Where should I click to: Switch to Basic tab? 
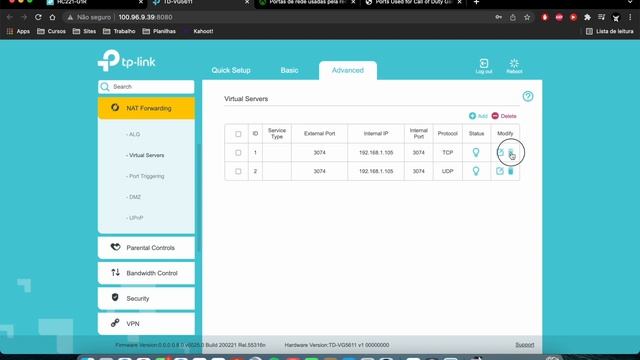coord(289,70)
